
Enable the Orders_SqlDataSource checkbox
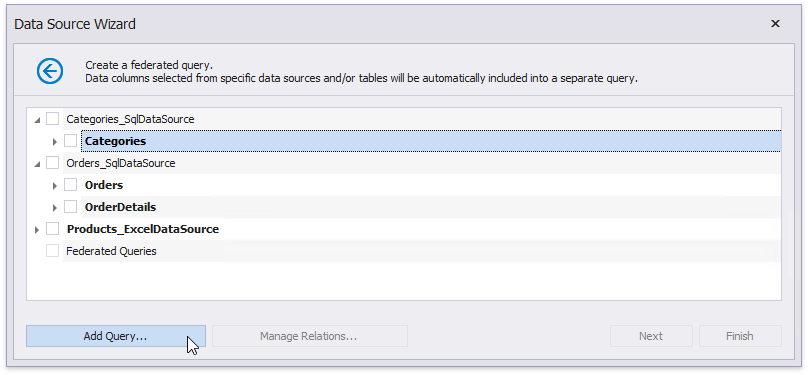tap(53, 163)
